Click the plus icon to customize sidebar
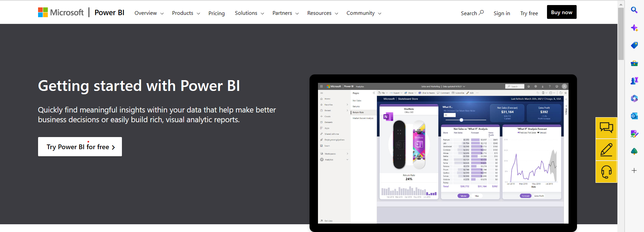Viewport: 644px width, 232px height. pos(634,170)
